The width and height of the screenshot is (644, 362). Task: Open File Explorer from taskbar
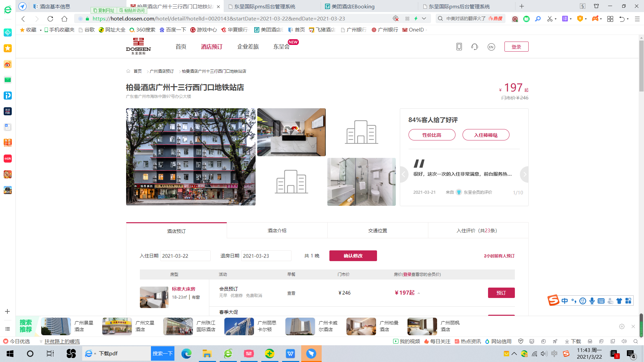207,354
